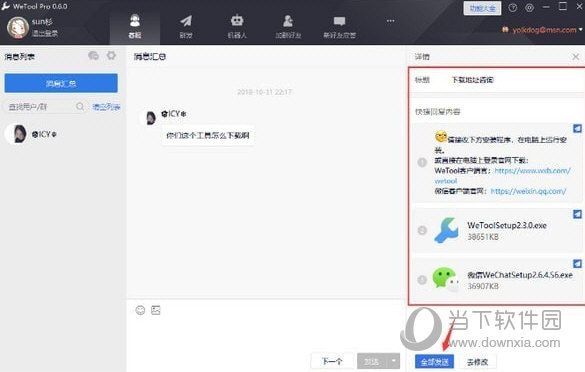
Task: Click the 功能大全 button in title bar
Action: [482, 8]
